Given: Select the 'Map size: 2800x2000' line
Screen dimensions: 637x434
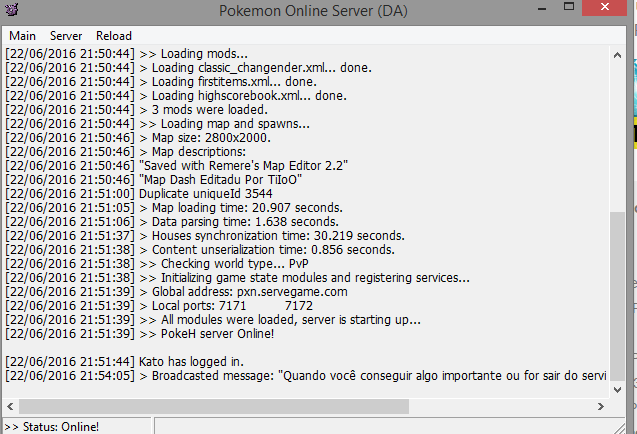Looking at the screenshot, I should point(138,138).
